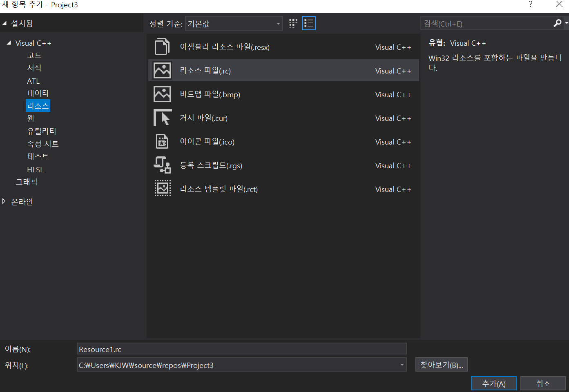The image size is (569, 392).
Task: Switch to small icons list view
Action: pyautogui.click(x=309, y=23)
